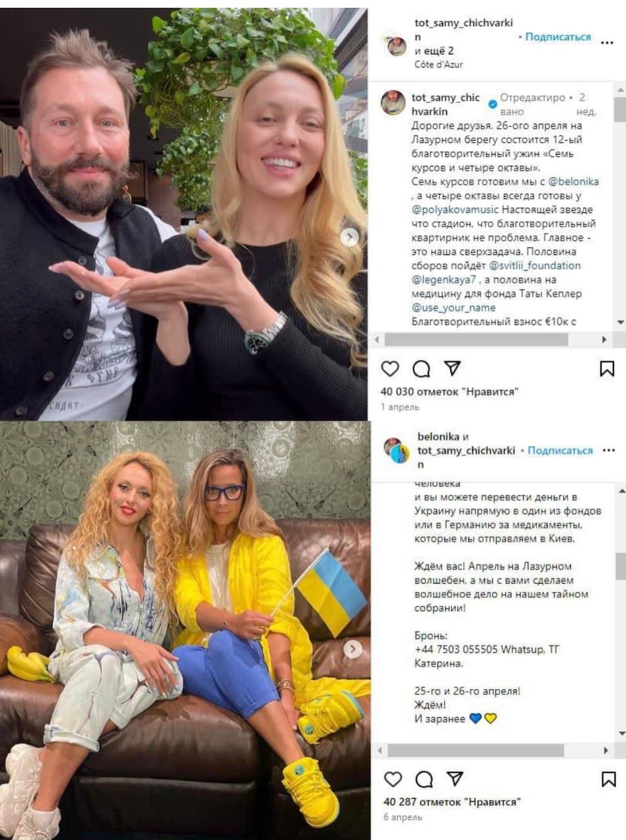Open the @svitlii_foundation mention link
This screenshot has width=626, height=840.
click(535, 266)
